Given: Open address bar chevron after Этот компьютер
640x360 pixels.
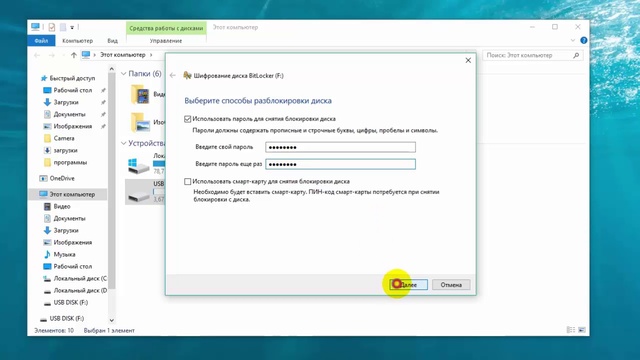Looking at the screenshot, I should point(151,55).
